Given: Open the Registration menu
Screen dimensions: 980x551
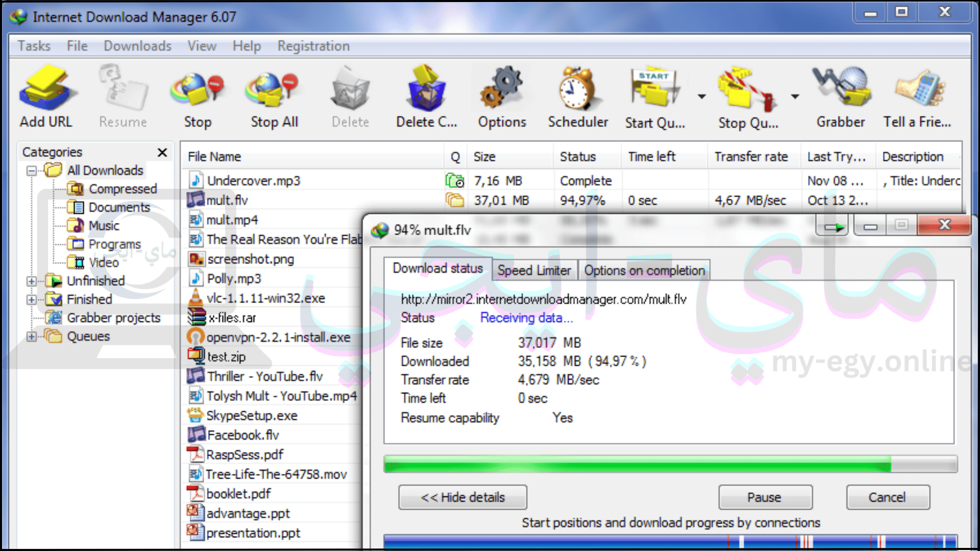Looking at the screenshot, I should click(312, 46).
